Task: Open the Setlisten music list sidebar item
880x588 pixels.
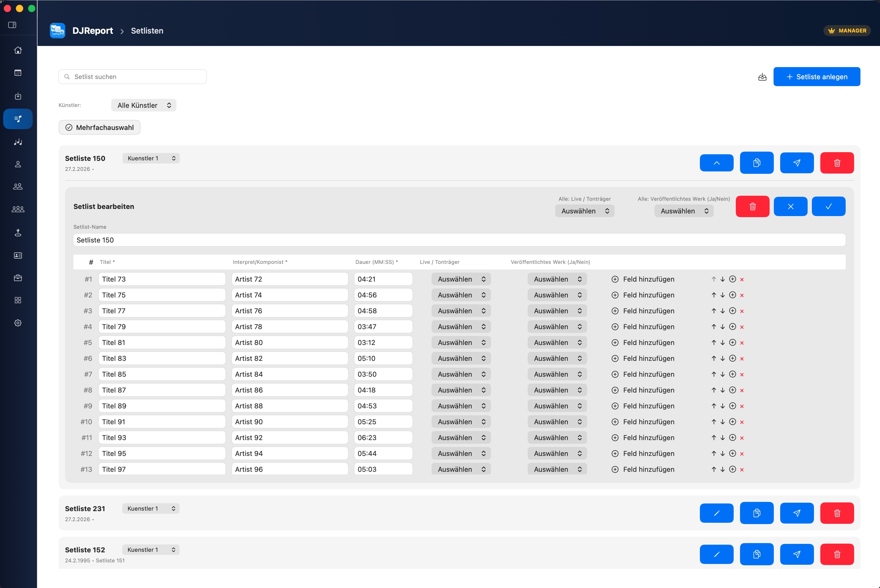Action: pyautogui.click(x=18, y=119)
